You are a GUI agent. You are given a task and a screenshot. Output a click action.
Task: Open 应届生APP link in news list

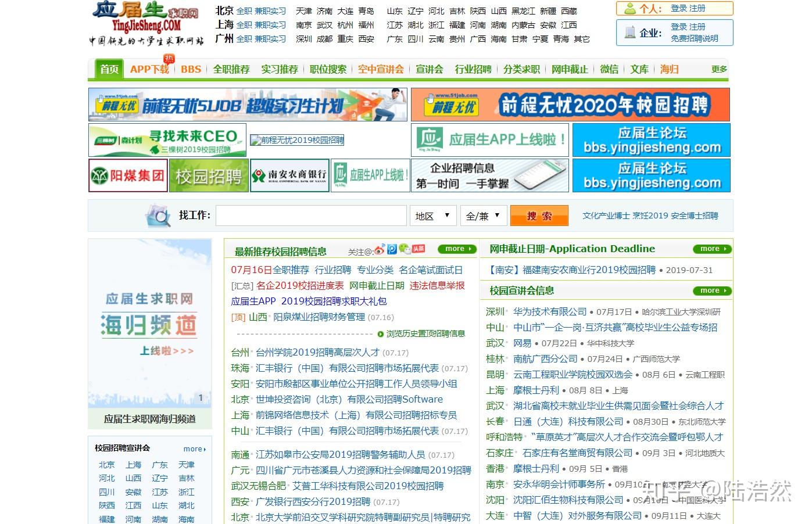[253, 301]
